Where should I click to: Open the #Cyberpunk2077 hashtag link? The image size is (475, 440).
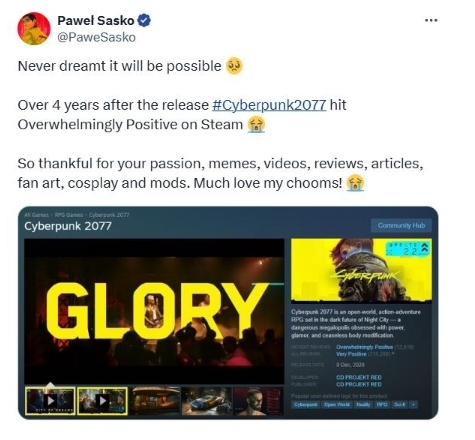[269, 105]
